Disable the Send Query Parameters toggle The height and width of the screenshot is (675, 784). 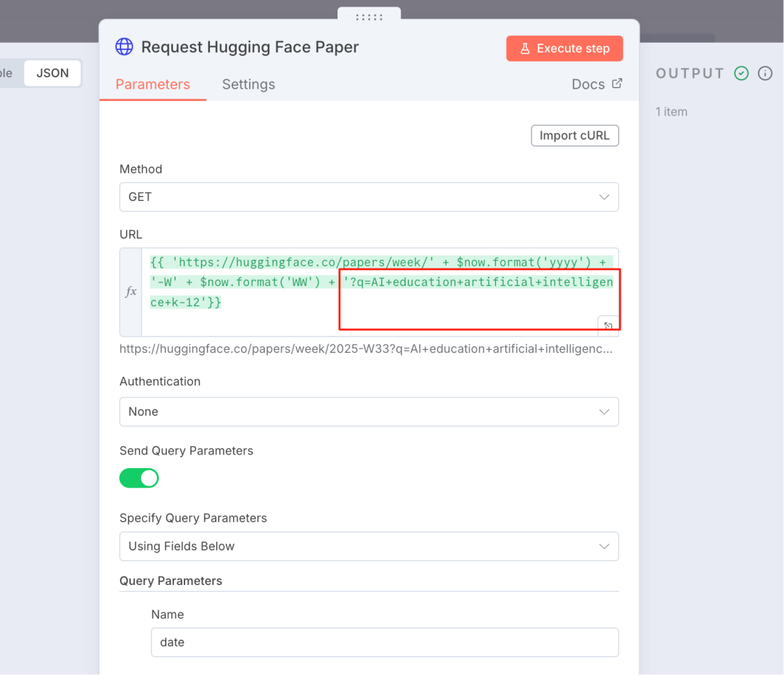[x=139, y=478]
